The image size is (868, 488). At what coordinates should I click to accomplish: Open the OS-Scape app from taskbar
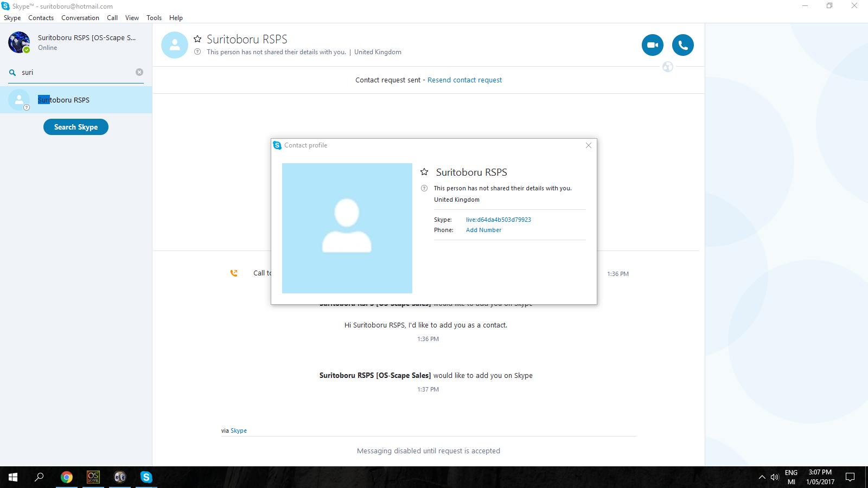pyautogui.click(x=93, y=477)
